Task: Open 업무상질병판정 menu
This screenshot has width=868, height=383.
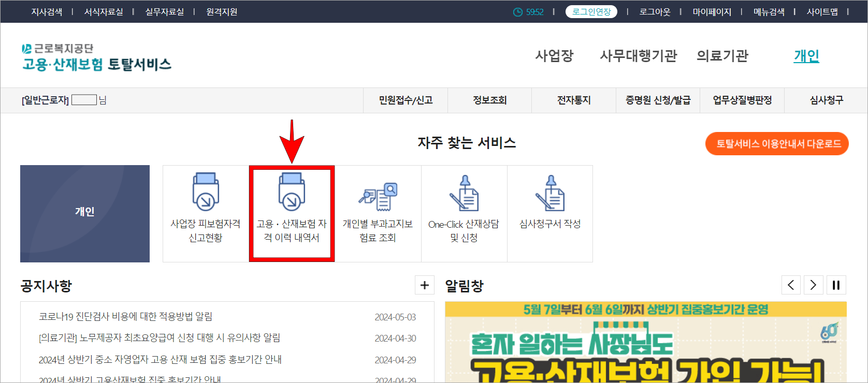Action: pos(742,100)
